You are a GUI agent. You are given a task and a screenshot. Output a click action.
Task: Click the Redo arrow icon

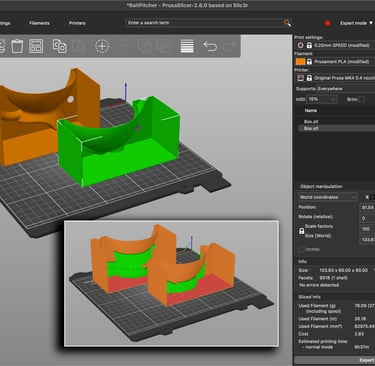click(x=229, y=46)
